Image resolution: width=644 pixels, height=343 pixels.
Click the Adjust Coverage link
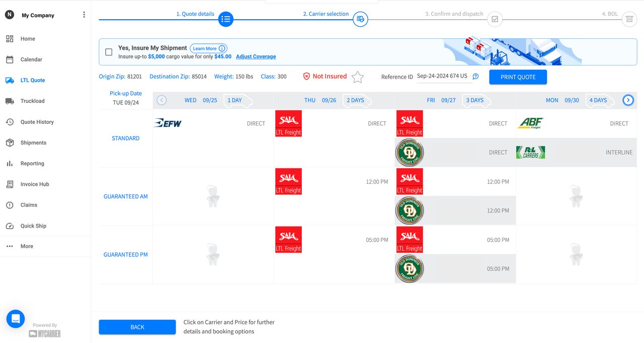256,56
